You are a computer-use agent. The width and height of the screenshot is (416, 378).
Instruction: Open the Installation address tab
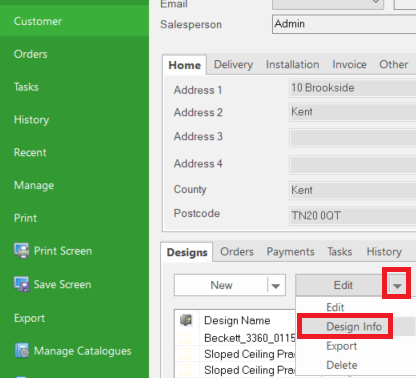pyautogui.click(x=292, y=64)
